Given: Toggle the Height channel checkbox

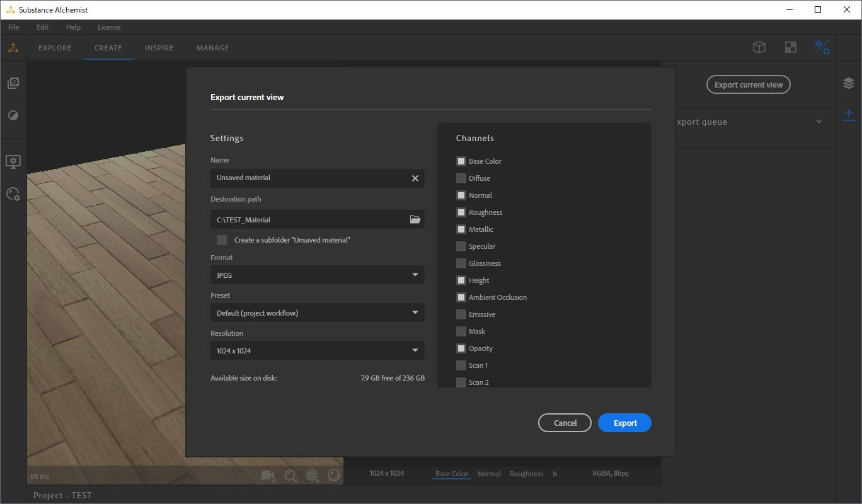Looking at the screenshot, I should click(461, 280).
